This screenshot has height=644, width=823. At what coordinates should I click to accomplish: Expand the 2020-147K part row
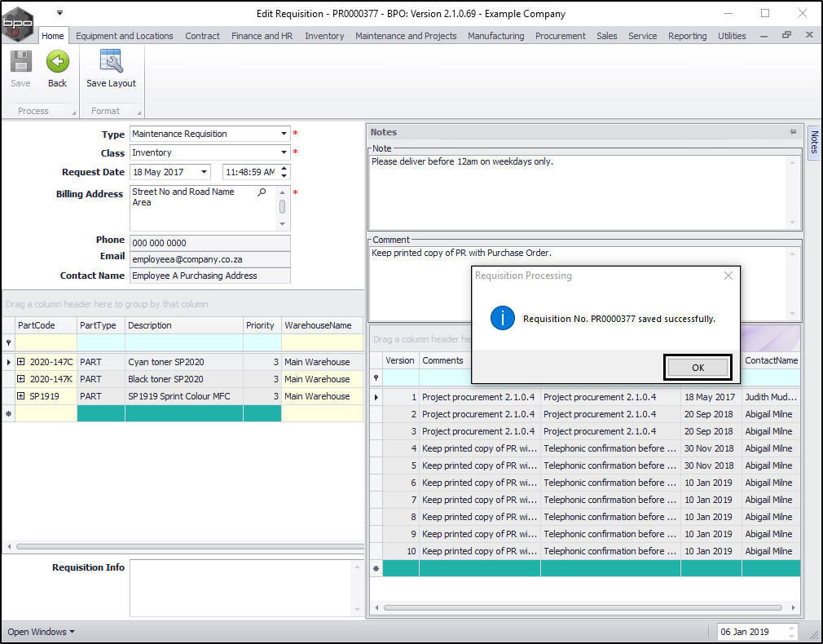point(21,379)
